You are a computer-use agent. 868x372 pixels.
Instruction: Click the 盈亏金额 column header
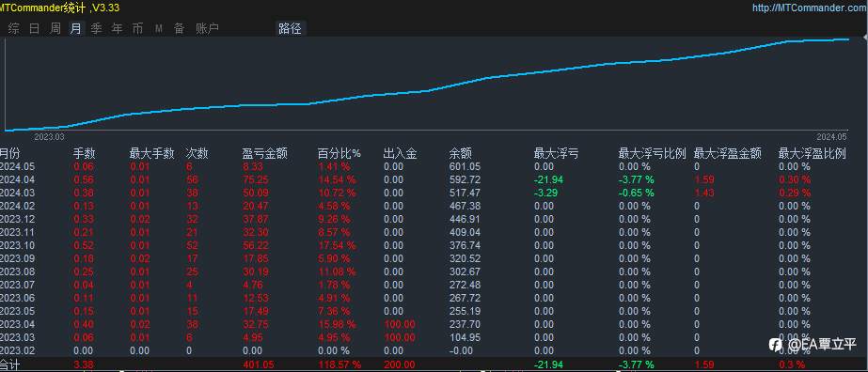coord(264,154)
